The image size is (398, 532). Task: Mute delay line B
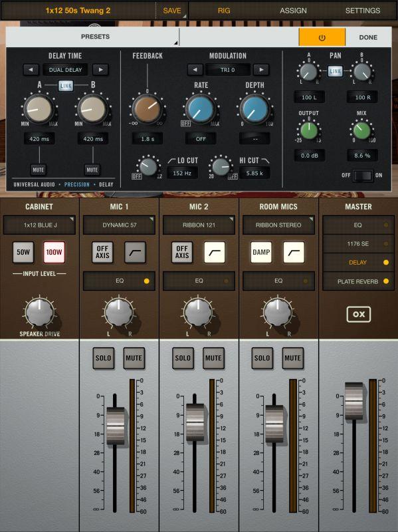(x=92, y=170)
